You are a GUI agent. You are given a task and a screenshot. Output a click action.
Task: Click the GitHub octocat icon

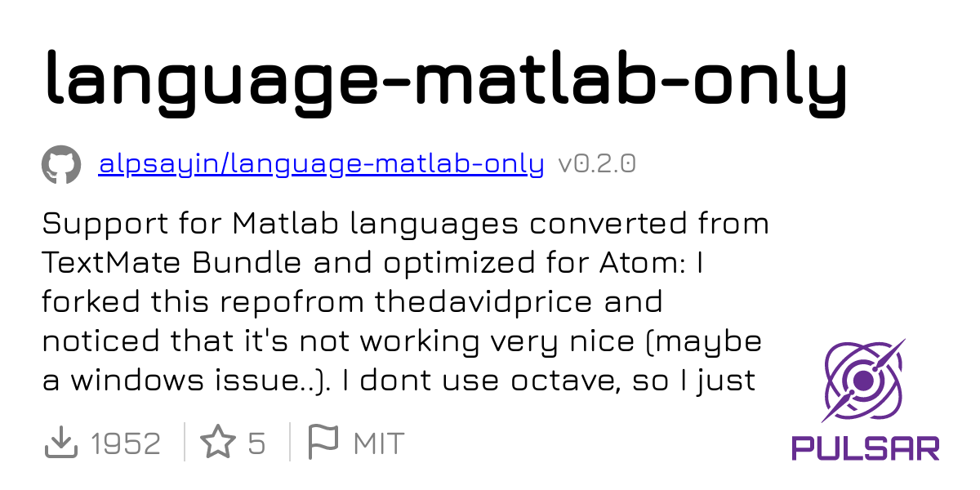coord(61,165)
